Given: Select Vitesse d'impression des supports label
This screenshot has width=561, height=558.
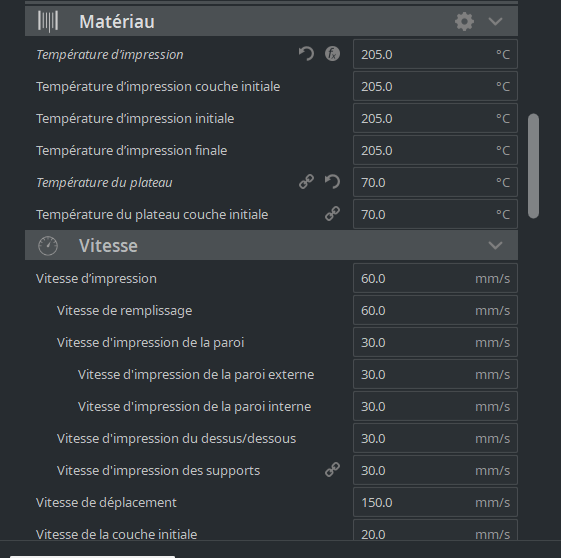Looking at the screenshot, I should (158, 470).
